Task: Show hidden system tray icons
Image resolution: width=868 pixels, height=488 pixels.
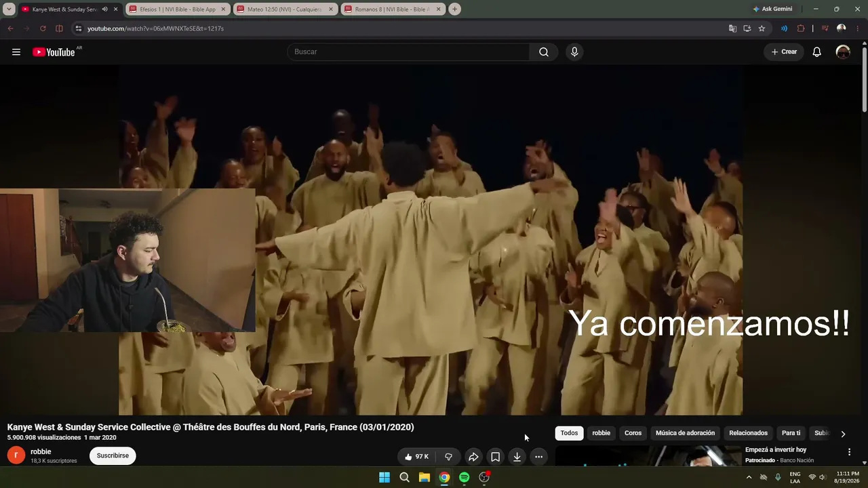Action: tap(749, 477)
